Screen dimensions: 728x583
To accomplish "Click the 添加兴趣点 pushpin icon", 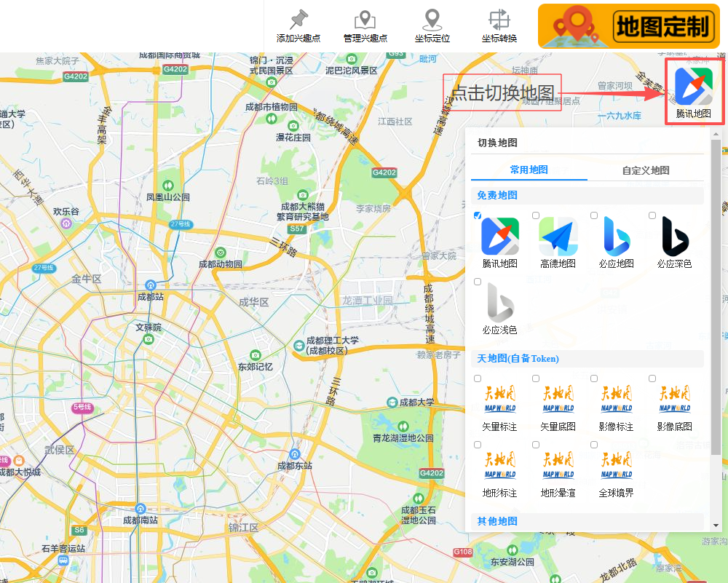I will 298,20.
